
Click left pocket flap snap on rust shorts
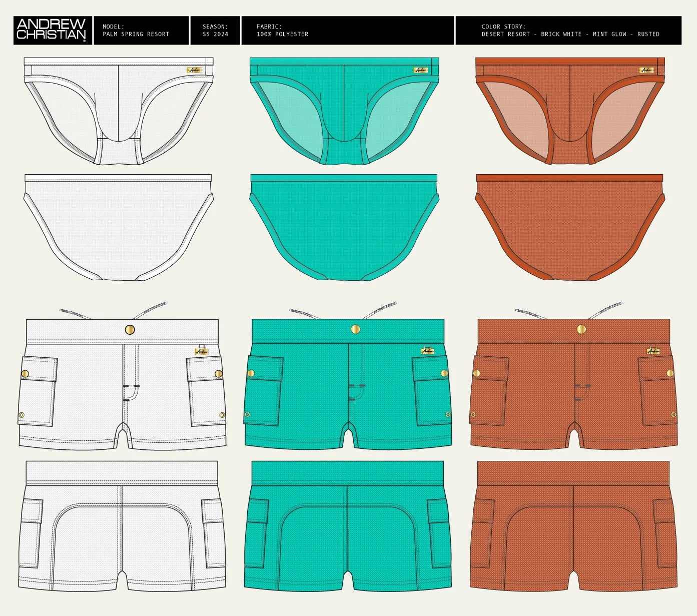476,373
